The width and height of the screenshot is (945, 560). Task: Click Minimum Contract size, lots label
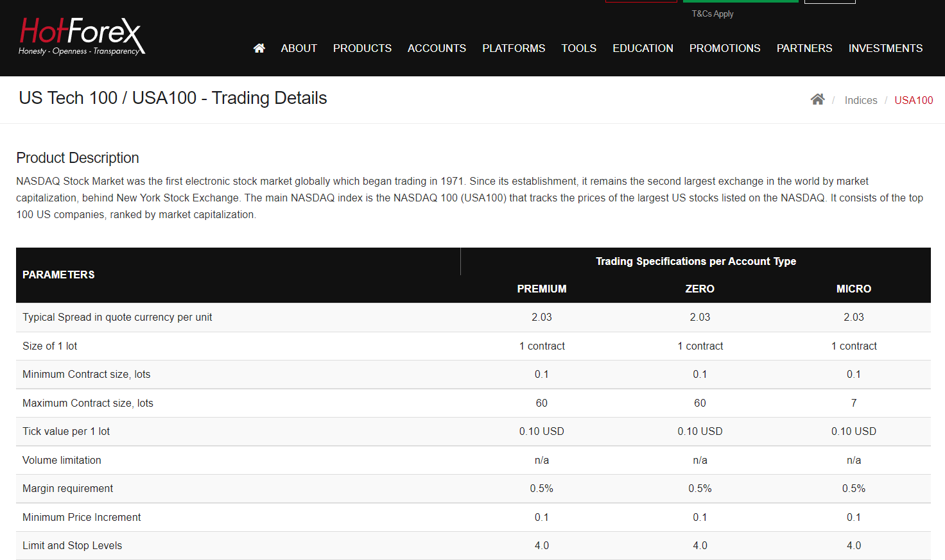(86, 374)
